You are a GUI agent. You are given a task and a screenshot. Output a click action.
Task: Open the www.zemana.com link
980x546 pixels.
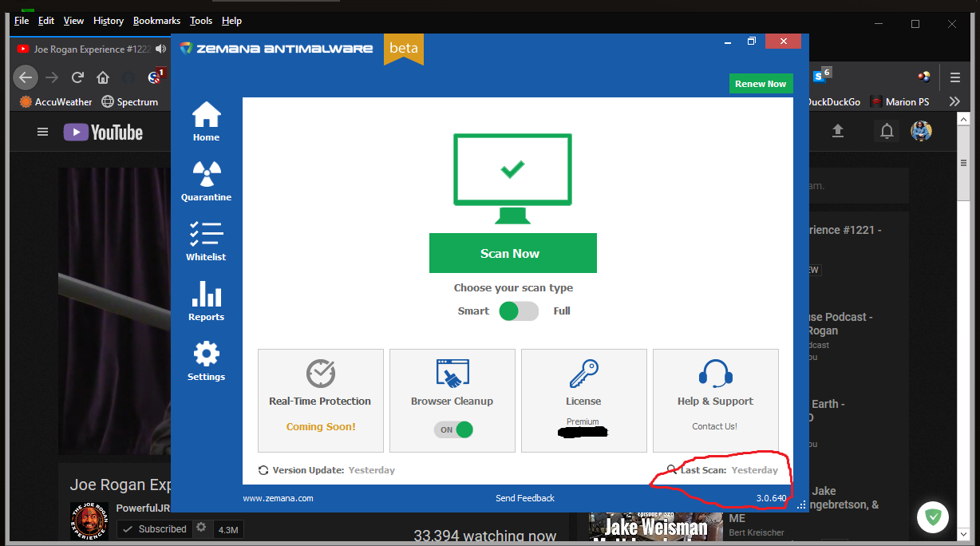click(x=278, y=498)
